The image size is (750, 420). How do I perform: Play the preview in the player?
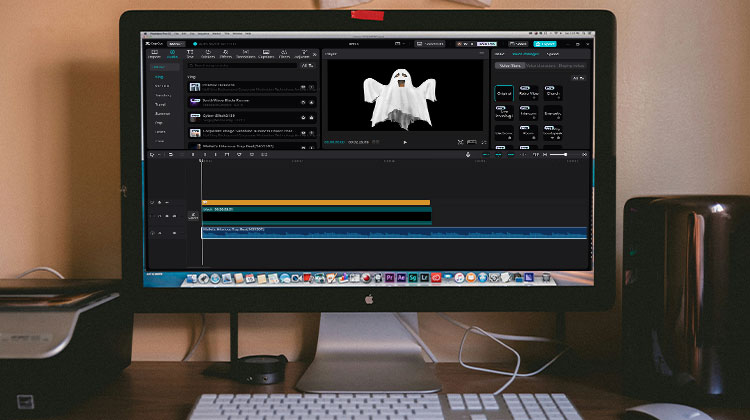(x=405, y=142)
